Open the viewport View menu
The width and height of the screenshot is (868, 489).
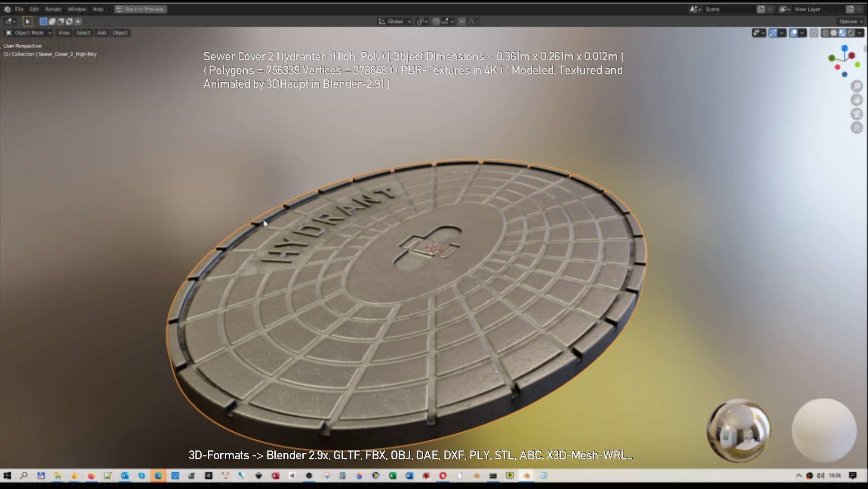[x=64, y=33]
